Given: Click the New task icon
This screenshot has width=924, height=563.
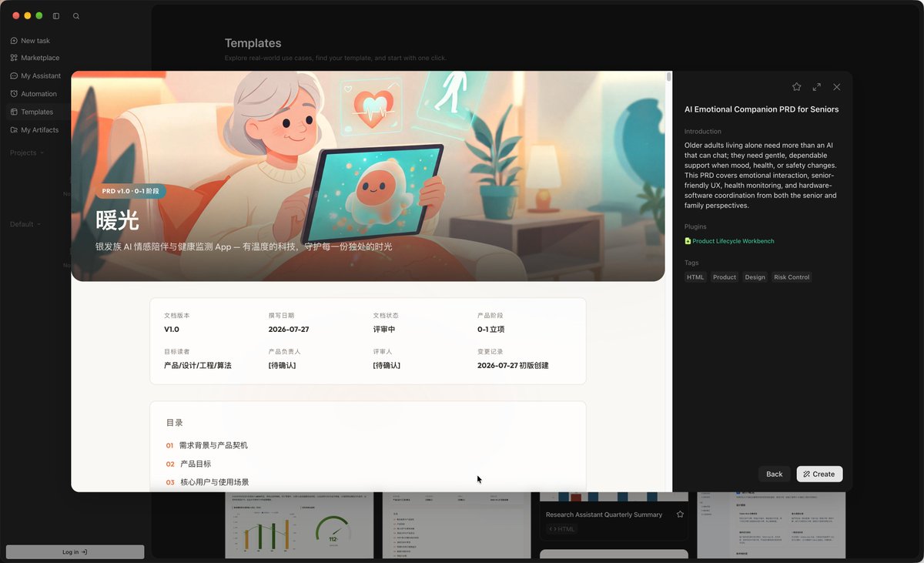Looking at the screenshot, I should 14,40.
